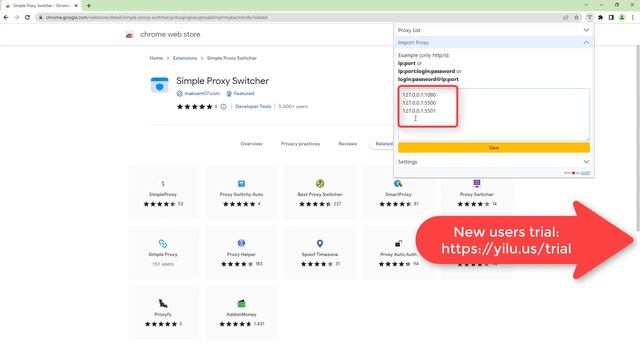This screenshot has height=360, width=640.
Task: Save the imported proxies
Action: click(x=493, y=147)
